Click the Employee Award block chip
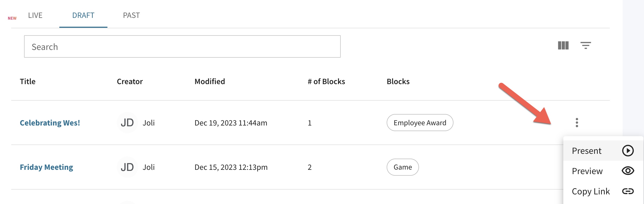Image resolution: width=644 pixels, height=204 pixels. (420, 123)
